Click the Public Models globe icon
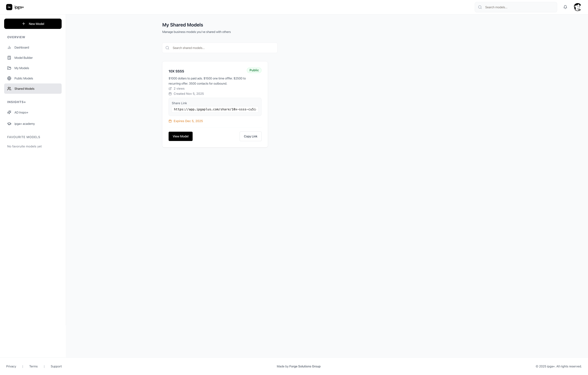The image size is (588, 375). tap(9, 78)
